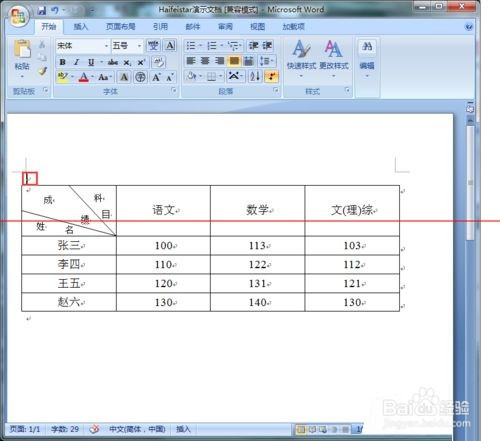Click the Word help question mark icon
This screenshot has width=500, height=441.
469,26
